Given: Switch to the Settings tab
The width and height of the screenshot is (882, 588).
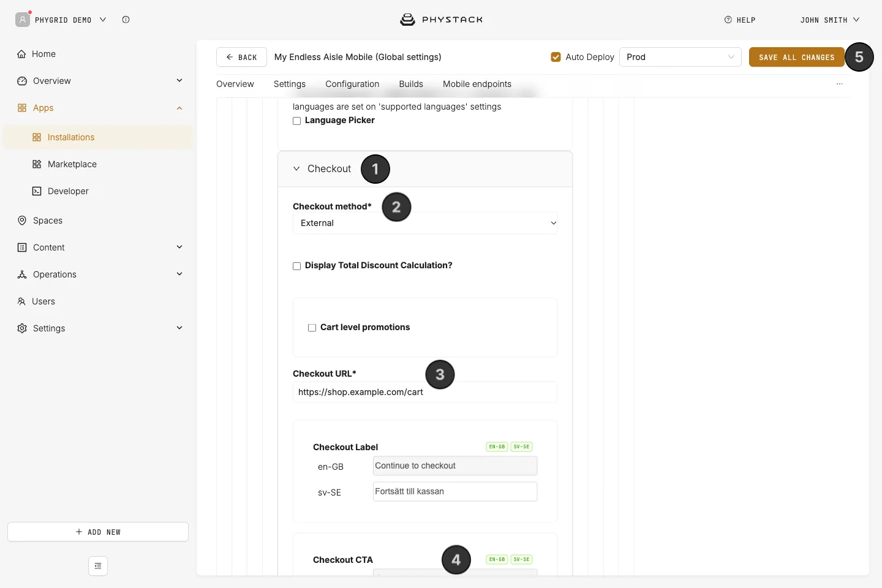Looking at the screenshot, I should (x=290, y=84).
